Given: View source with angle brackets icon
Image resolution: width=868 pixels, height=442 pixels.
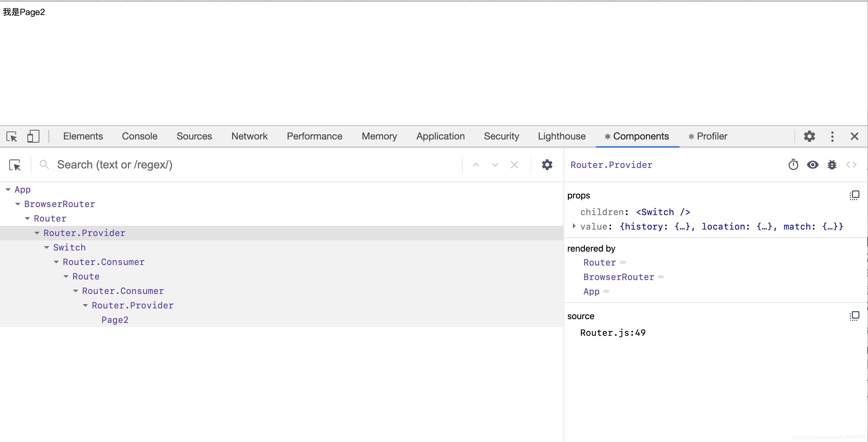Looking at the screenshot, I should coord(851,165).
